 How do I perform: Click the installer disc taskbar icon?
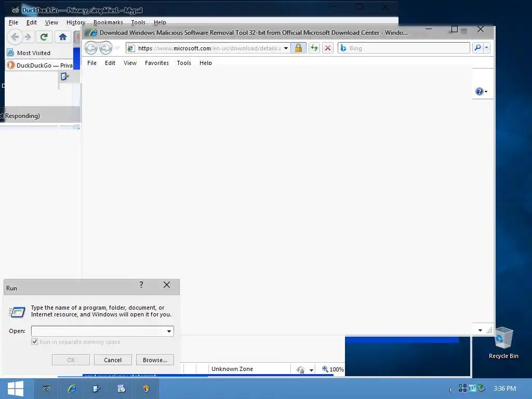pyautogui.click(x=121, y=389)
